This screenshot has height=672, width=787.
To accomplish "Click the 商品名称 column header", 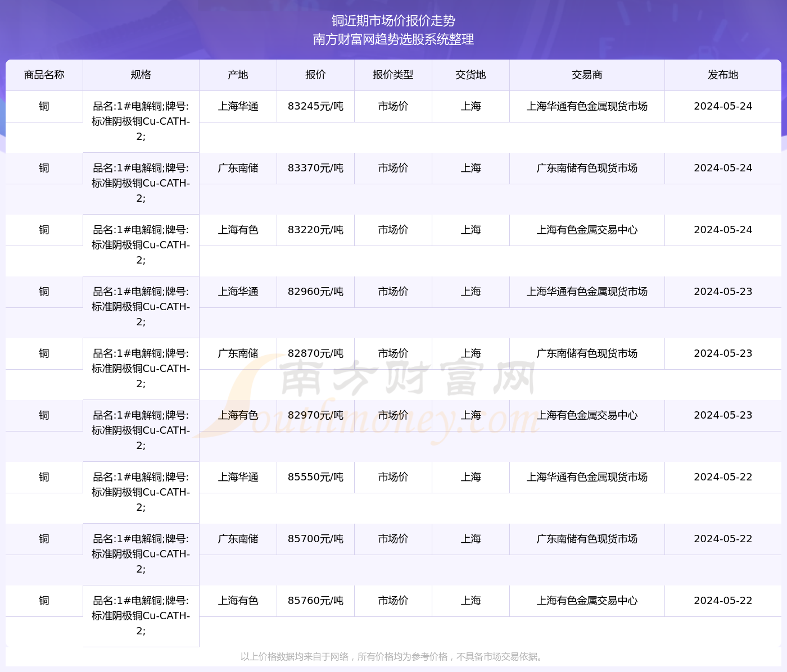I will tap(44, 75).
